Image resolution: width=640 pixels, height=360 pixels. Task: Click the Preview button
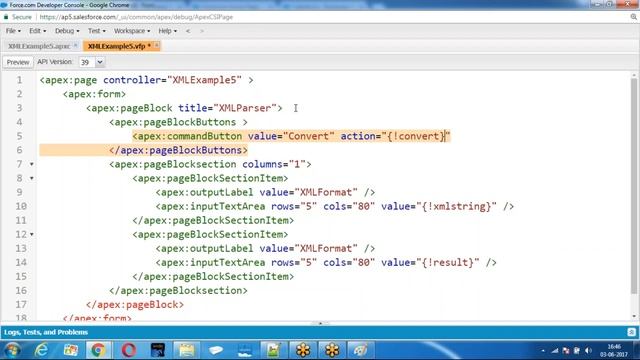[18, 62]
